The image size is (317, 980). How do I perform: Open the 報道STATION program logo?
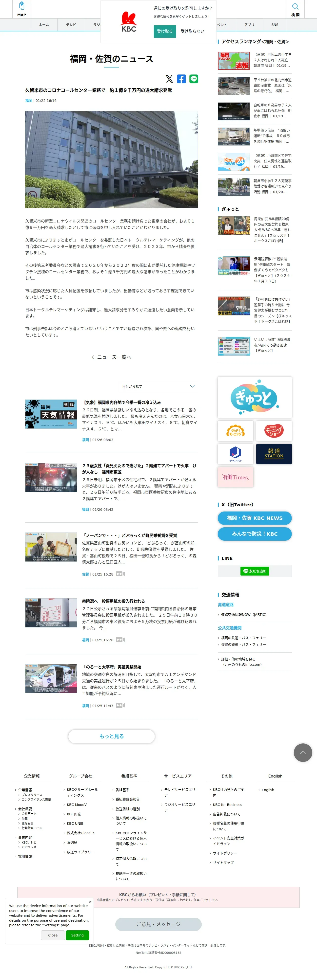[x=274, y=454]
